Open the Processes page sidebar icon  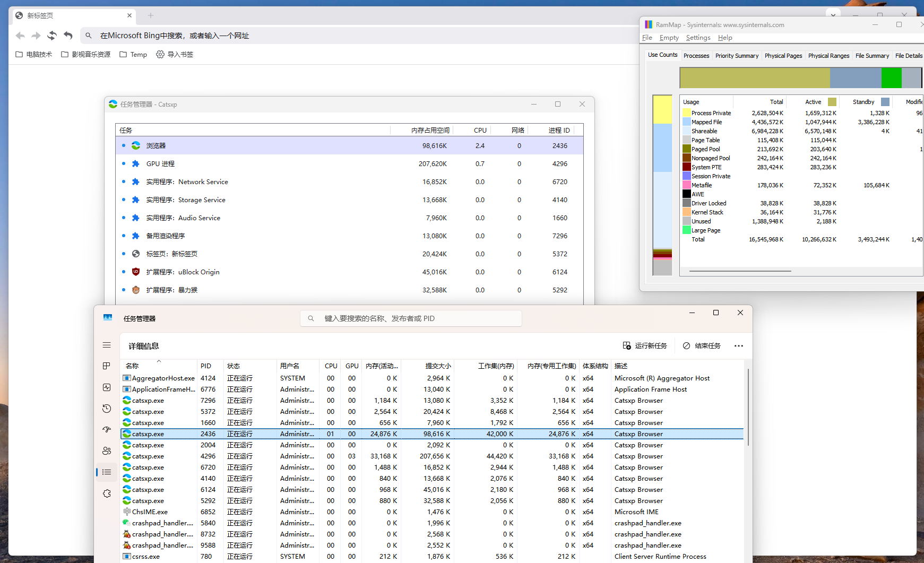point(107,366)
